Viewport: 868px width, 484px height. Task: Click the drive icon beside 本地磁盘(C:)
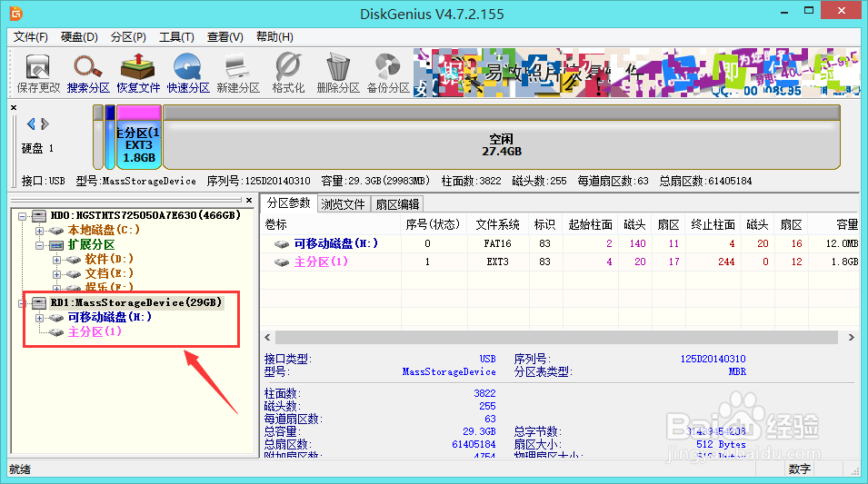[x=56, y=230]
